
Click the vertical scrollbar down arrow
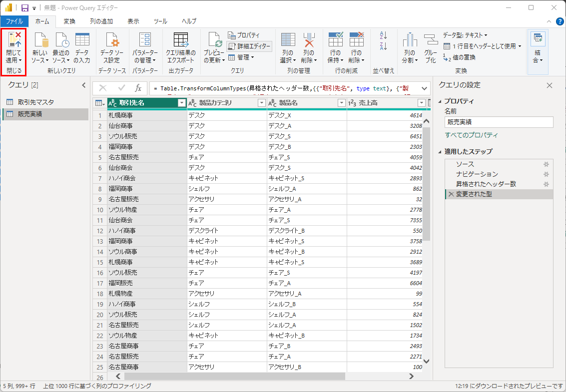(426, 361)
